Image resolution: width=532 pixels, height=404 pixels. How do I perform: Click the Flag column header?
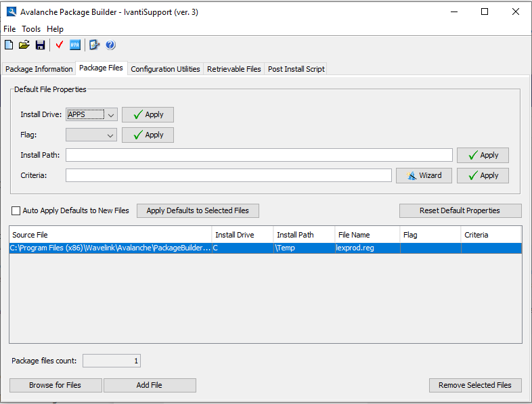coord(430,235)
